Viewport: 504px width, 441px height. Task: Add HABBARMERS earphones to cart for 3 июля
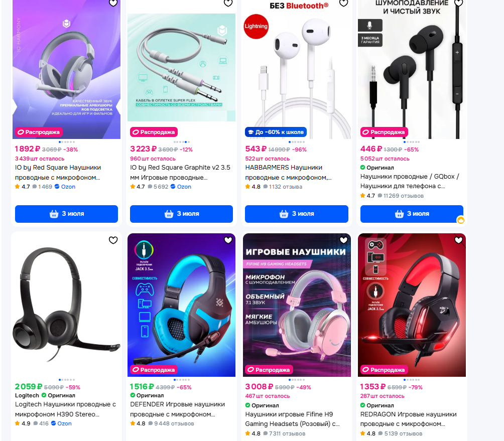click(x=297, y=214)
